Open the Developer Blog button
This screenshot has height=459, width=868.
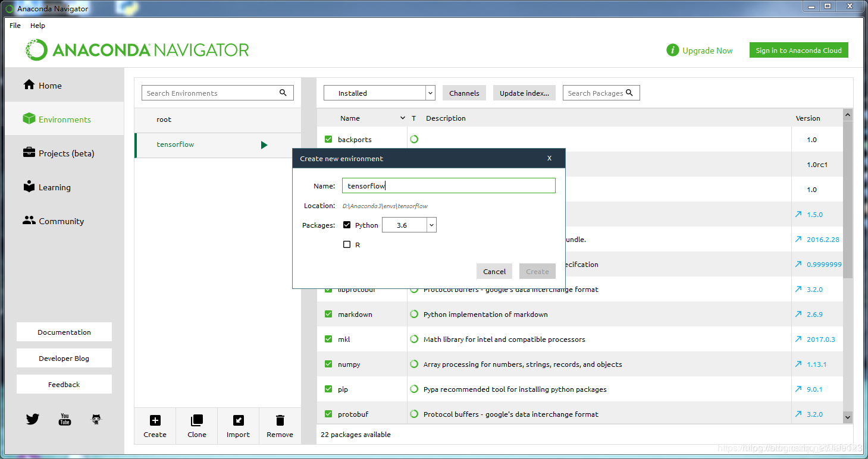(x=64, y=358)
